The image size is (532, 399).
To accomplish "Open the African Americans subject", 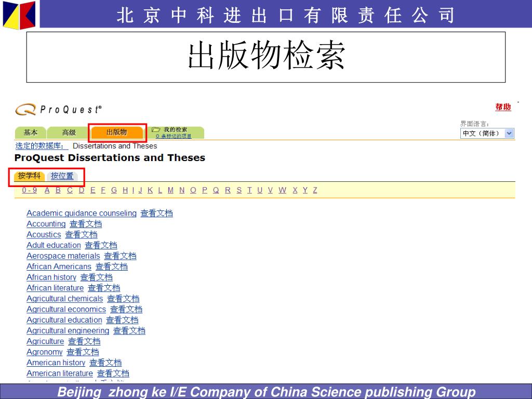I will pos(59,267).
